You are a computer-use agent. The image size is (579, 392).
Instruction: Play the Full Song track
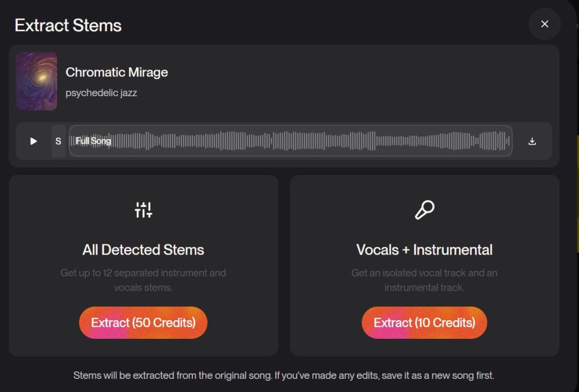33,141
